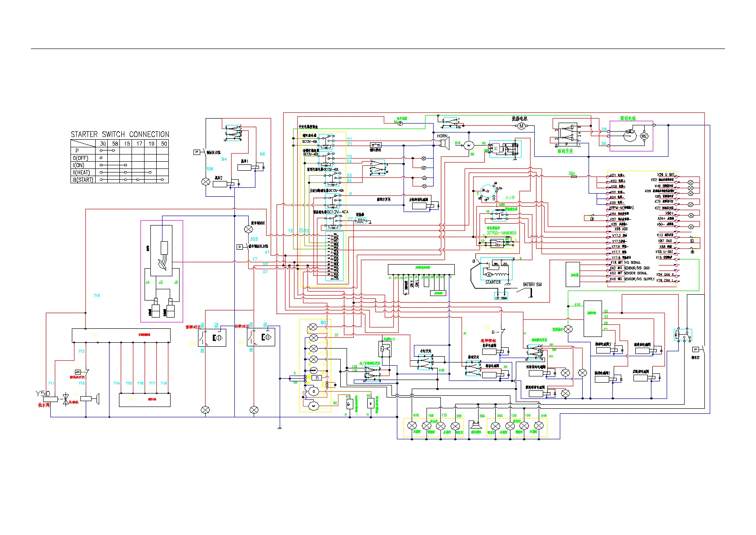Viewport: 756px width, 535px height.
Task: Click the HORN speaker symbol
Action: tap(444, 143)
